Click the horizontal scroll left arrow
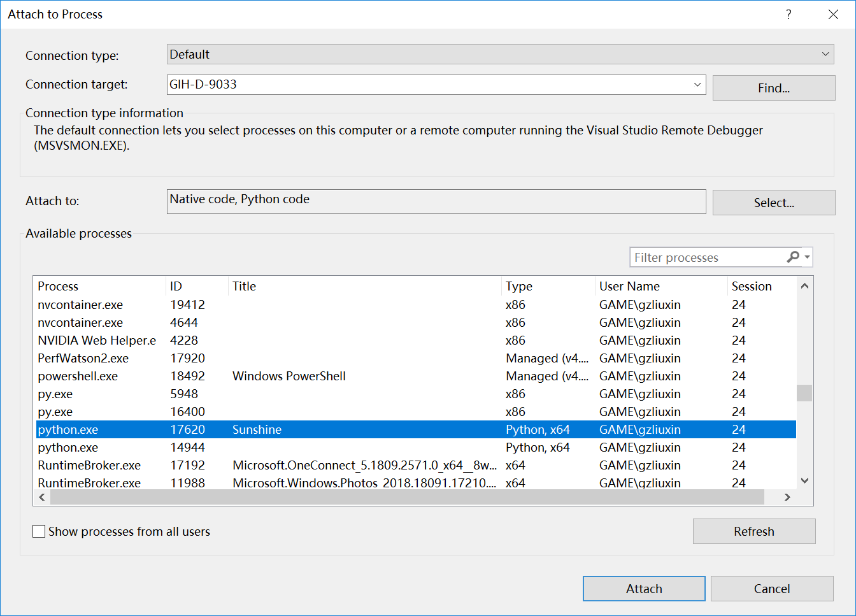 42,497
